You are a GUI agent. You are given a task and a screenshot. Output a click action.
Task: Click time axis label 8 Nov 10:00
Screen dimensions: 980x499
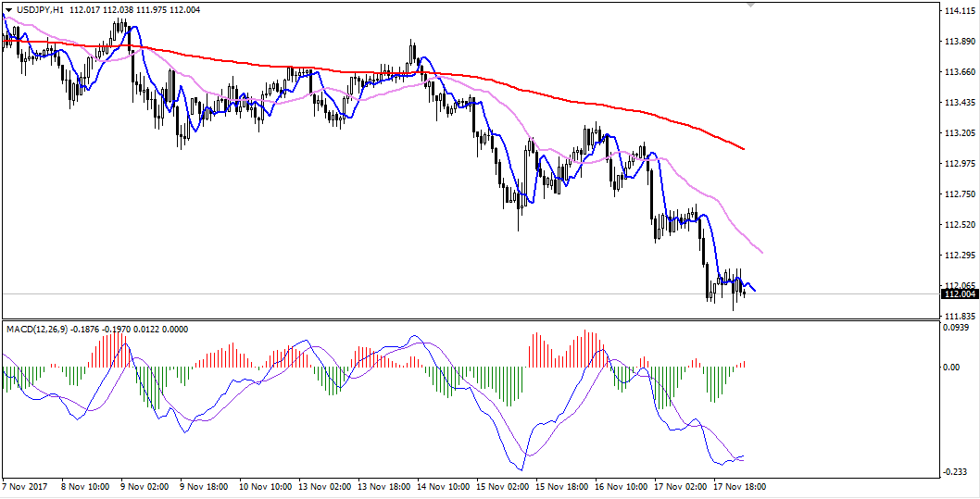coord(83,486)
